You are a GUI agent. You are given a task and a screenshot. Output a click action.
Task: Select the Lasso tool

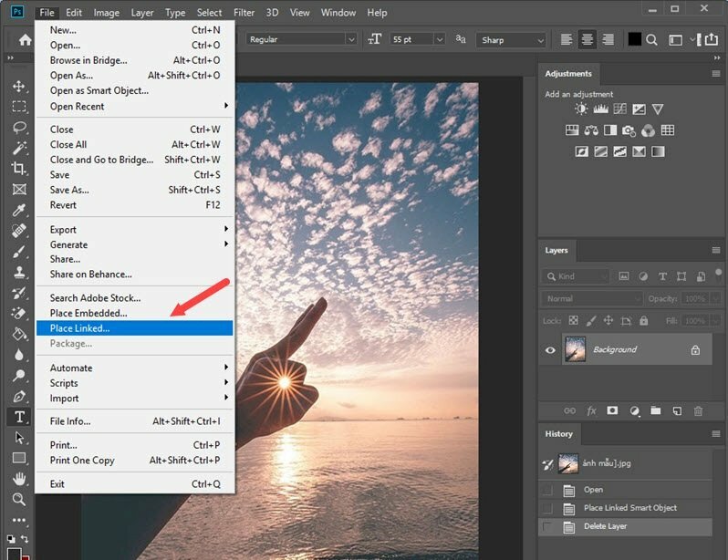(18, 127)
